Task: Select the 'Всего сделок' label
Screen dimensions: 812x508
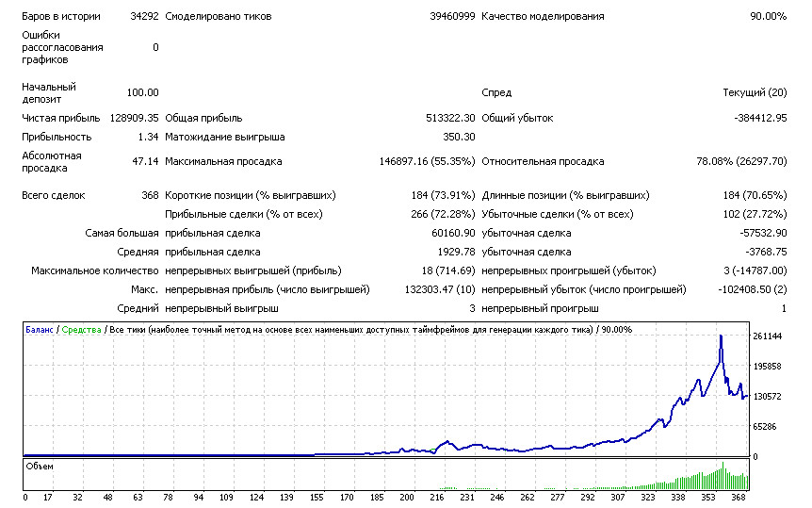Action: click(x=54, y=195)
